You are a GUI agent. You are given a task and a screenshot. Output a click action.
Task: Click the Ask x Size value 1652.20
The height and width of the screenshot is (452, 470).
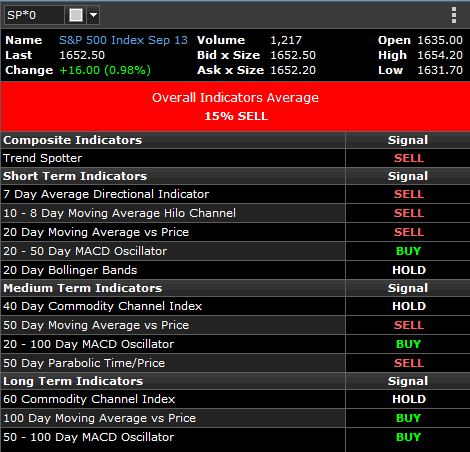[293, 70]
